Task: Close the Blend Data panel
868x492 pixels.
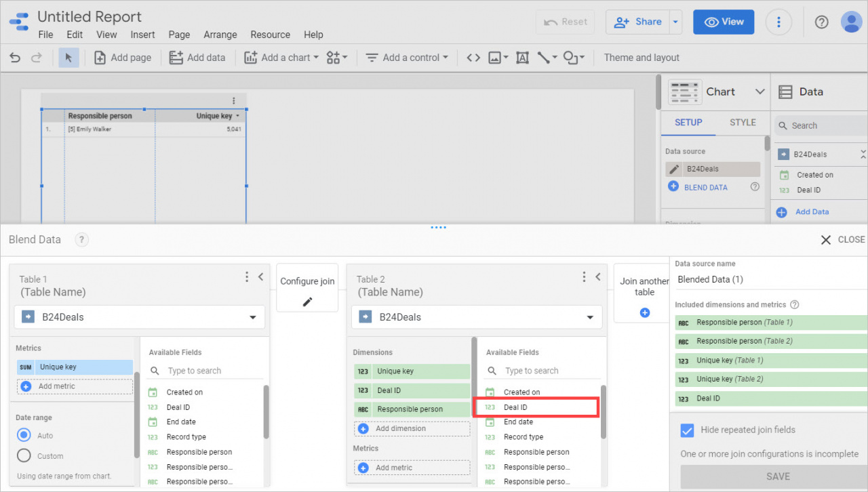Action: click(842, 239)
